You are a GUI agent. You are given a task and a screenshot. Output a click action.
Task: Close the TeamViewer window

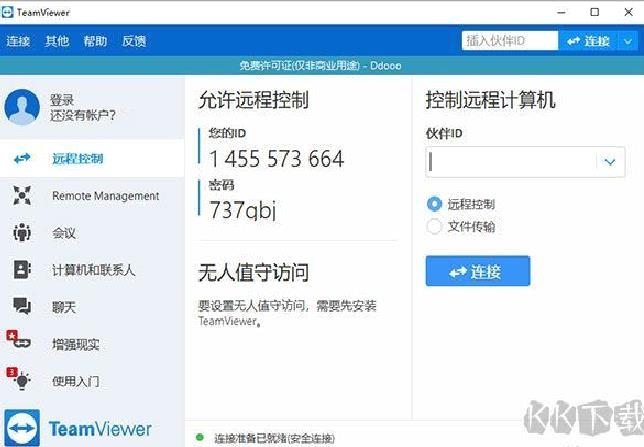click(628, 12)
